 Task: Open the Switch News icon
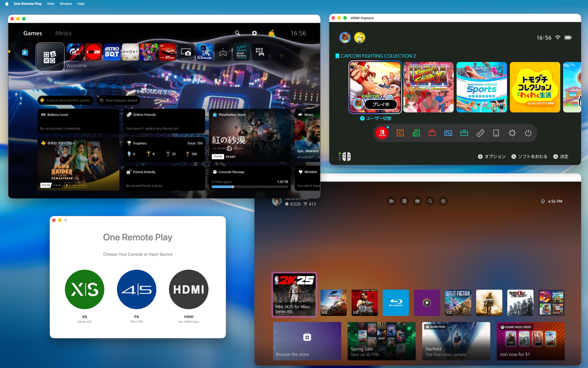tap(416, 133)
